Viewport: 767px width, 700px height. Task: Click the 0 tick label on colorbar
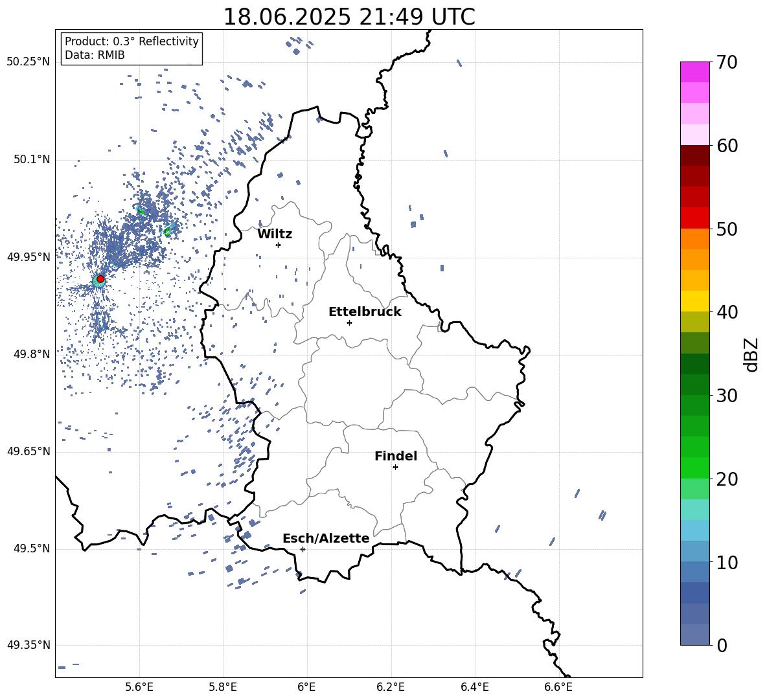tap(722, 645)
